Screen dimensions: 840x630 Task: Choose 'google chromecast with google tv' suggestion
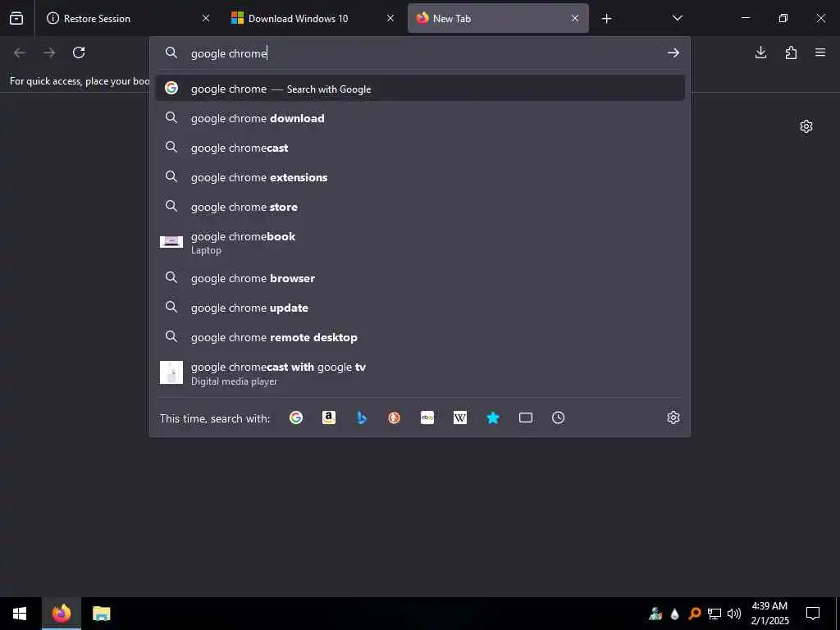pos(420,373)
